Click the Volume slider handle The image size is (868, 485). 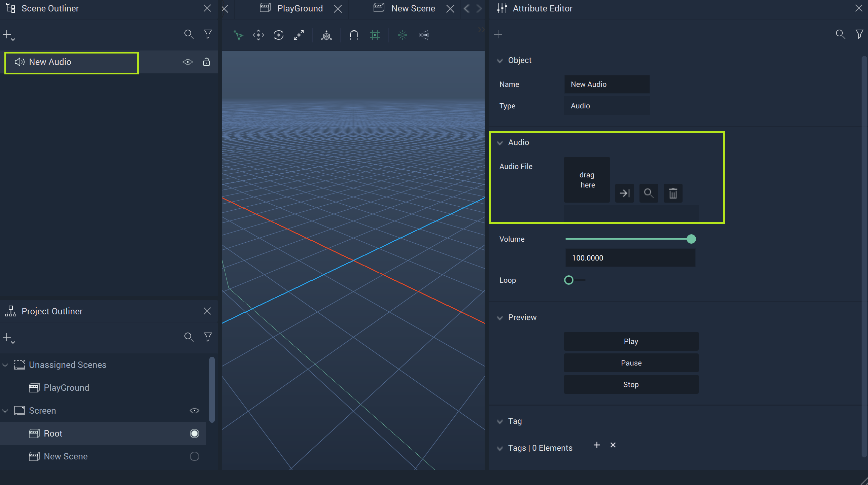click(x=691, y=239)
